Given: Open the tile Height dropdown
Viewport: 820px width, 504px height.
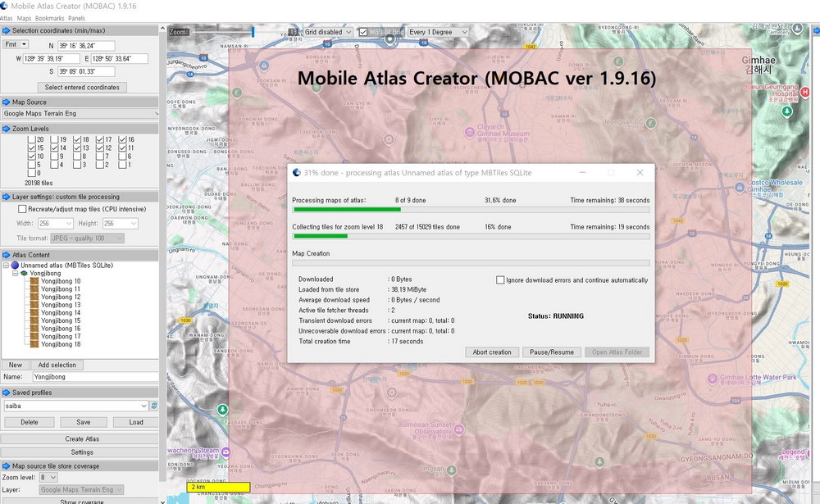Looking at the screenshot, I should click(120, 223).
